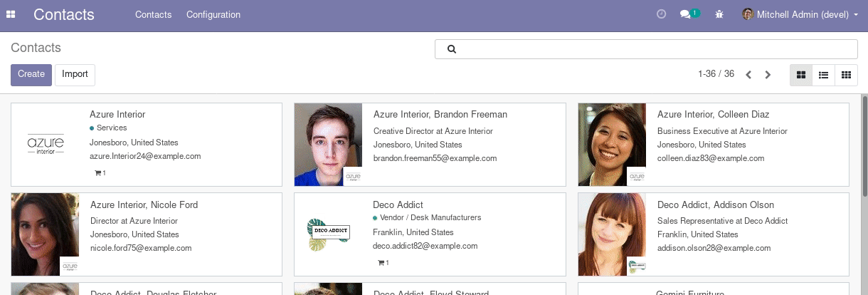Switch to grid tile view icon

point(846,75)
